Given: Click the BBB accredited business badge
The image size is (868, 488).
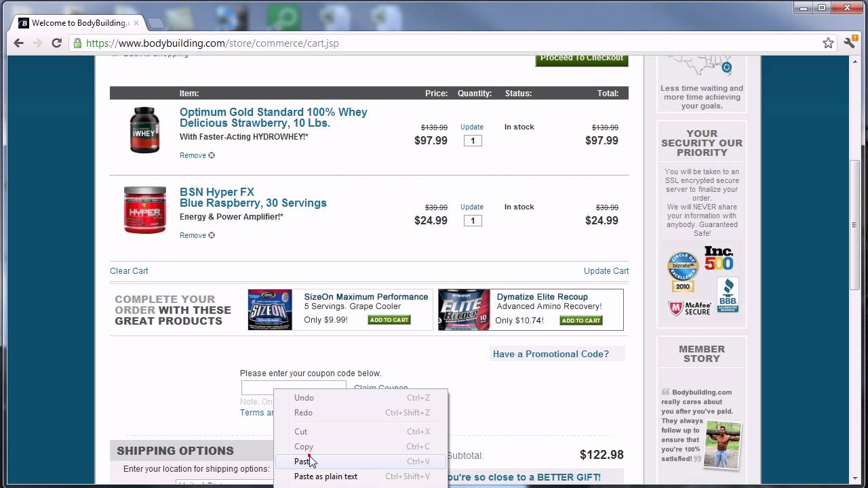Looking at the screenshot, I should 727,295.
